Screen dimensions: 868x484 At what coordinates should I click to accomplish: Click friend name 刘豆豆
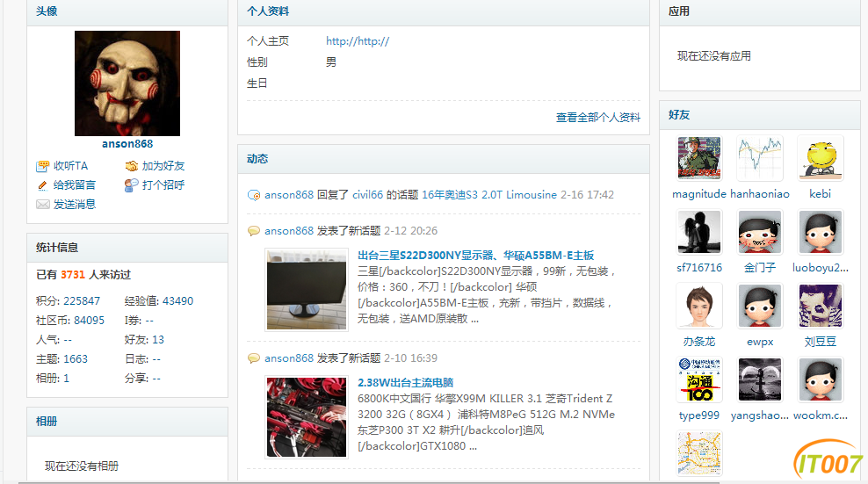click(x=821, y=342)
